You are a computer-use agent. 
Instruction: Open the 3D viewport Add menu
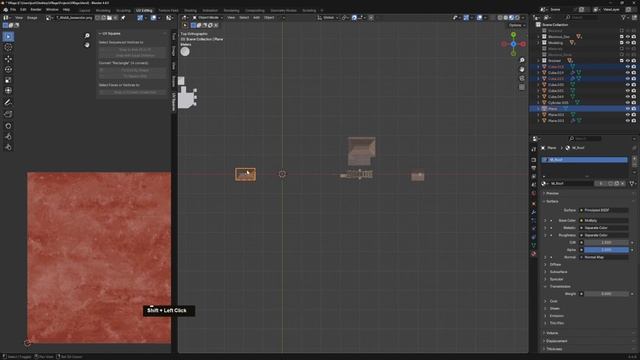(x=256, y=18)
